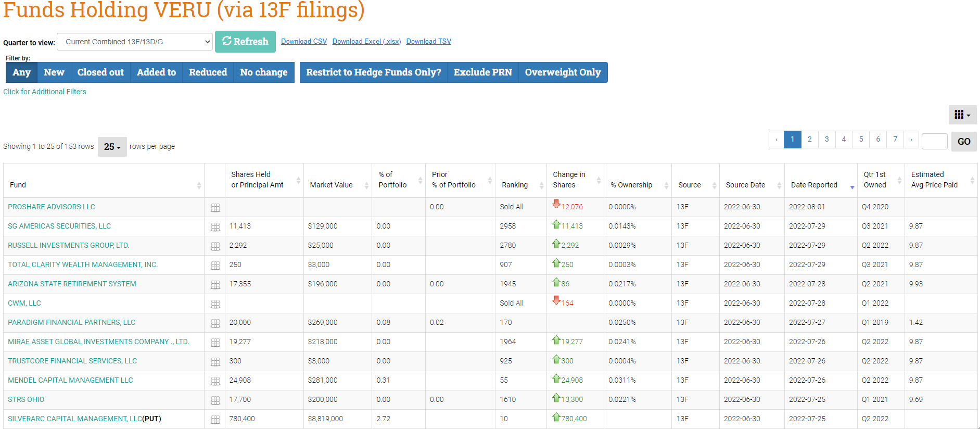The width and height of the screenshot is (980, 429).
Task: Sort by % of Portfolio column arrows
Action: click(420, 180)
